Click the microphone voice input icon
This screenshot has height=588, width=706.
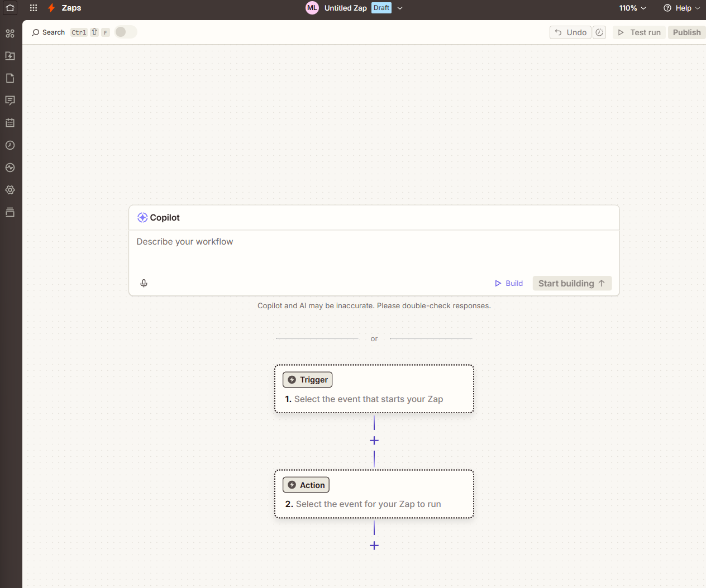[144, 283]
